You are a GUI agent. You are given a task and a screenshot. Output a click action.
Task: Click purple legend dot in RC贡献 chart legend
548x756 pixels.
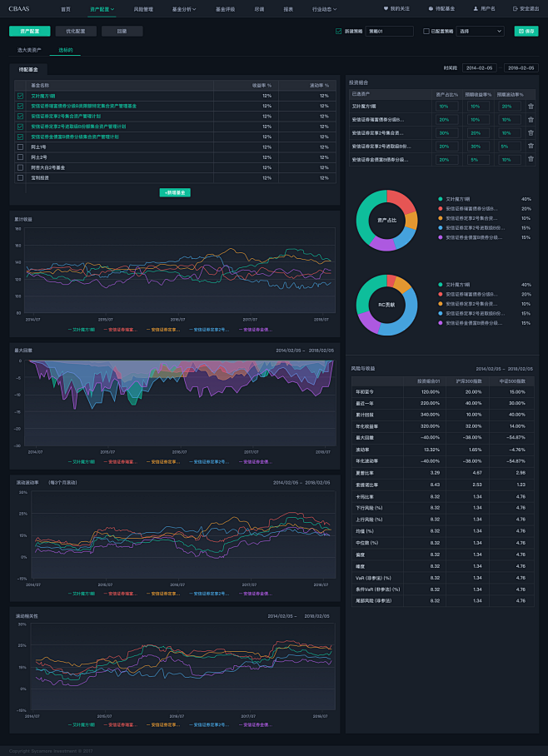click(x=441, y=323)
